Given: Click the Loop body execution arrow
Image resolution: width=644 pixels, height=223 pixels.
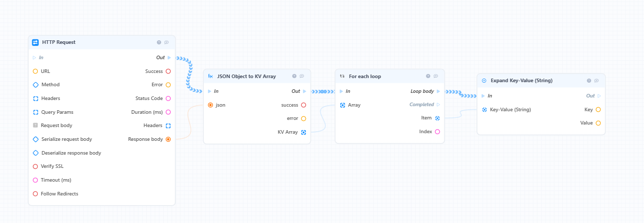Looking at the screenshot, I should coord(438,91).
